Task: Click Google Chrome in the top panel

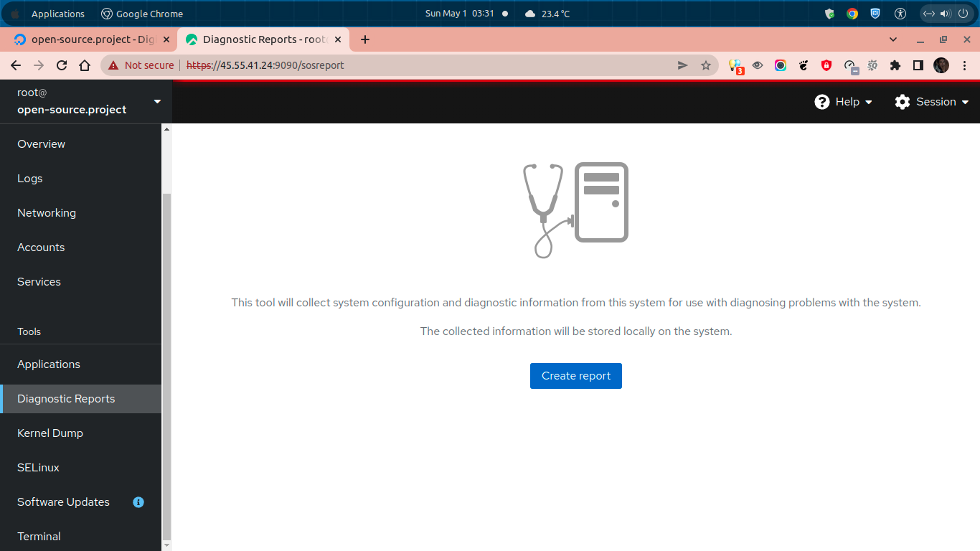Action: coord(142,14)
